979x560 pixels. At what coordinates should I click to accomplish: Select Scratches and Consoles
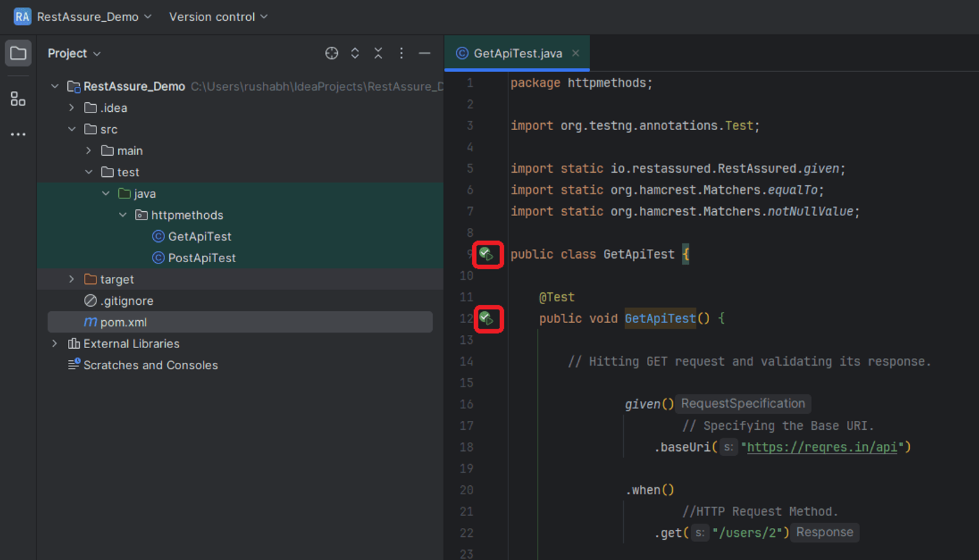click(x=143, y=365)
